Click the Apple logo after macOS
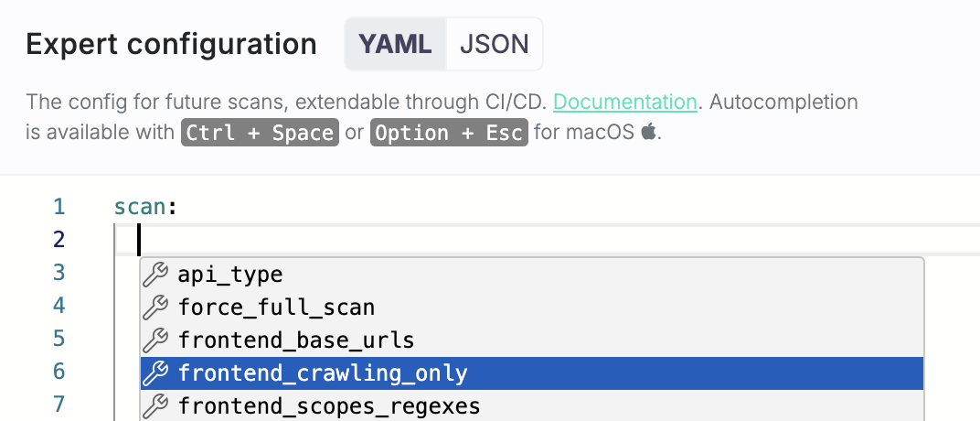 click(649, 133)
